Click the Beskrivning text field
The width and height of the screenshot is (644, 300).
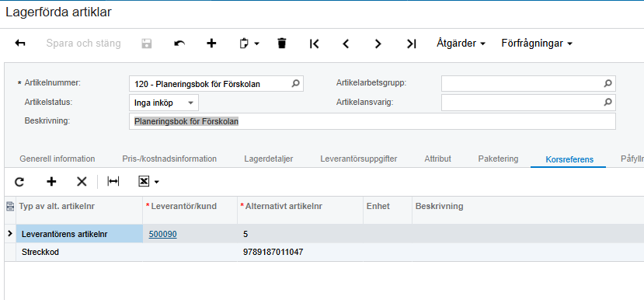tap(372, 122)
